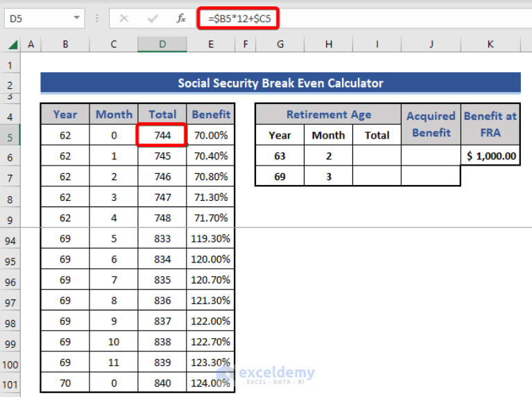Select cell with 122.00% benefit
The height and width of the screenshot is (397, 532).
[211, 321]
